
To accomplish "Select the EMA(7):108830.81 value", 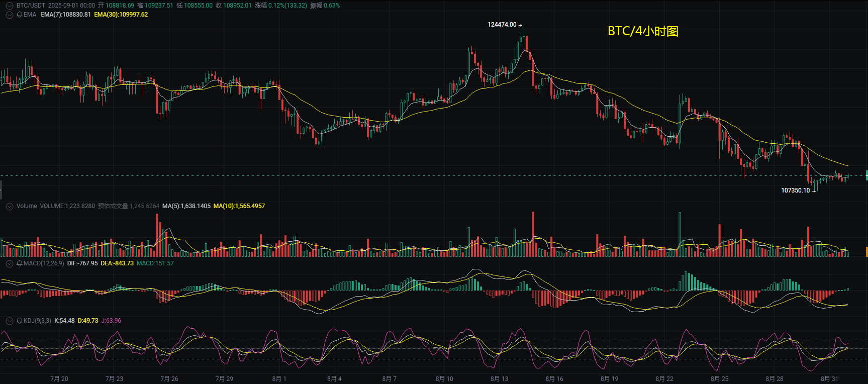I will click(66, 15).
